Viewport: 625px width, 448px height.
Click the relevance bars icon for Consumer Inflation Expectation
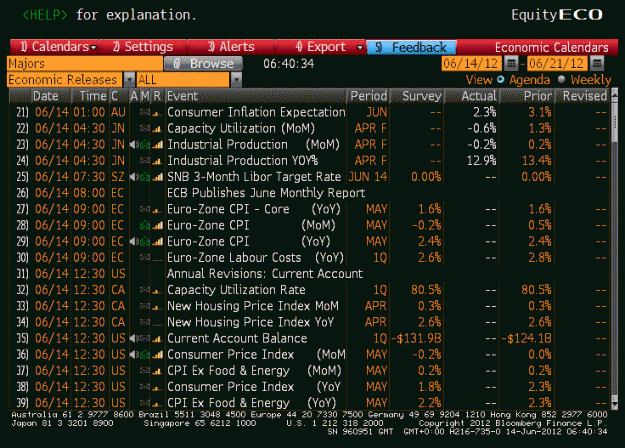pyautogui.click(x=157, y=114)
